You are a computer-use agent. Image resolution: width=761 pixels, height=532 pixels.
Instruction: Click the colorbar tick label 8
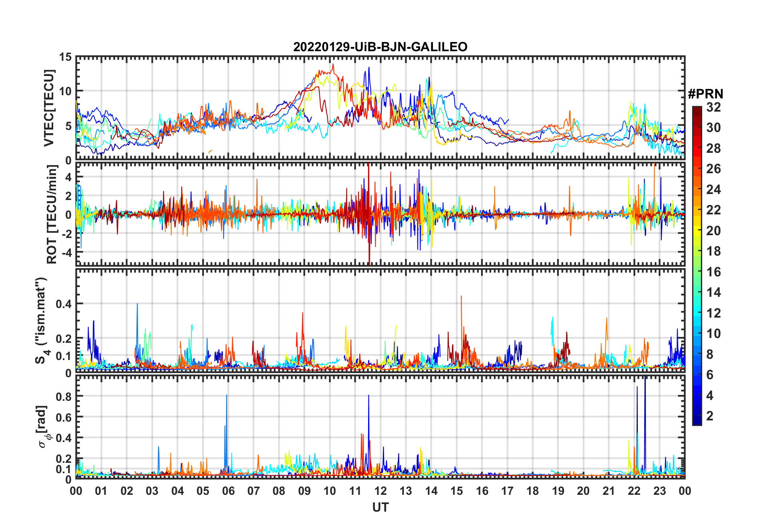point(710,354)
